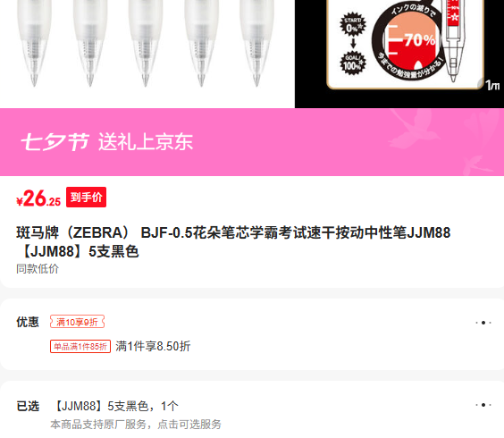This screenshot has width=504, height=438.
Task: Click the 优惠 section label
Action: [28, 322]
